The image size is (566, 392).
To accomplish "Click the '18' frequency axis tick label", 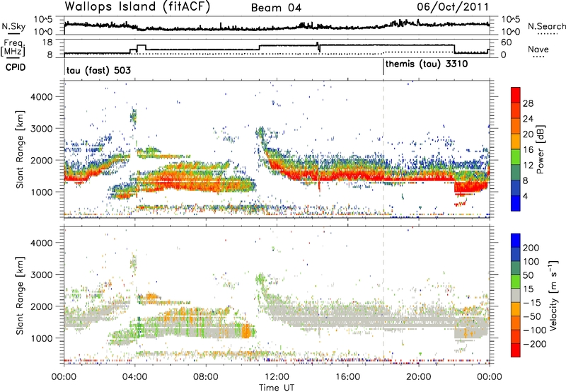I will [x=47, y=42].
